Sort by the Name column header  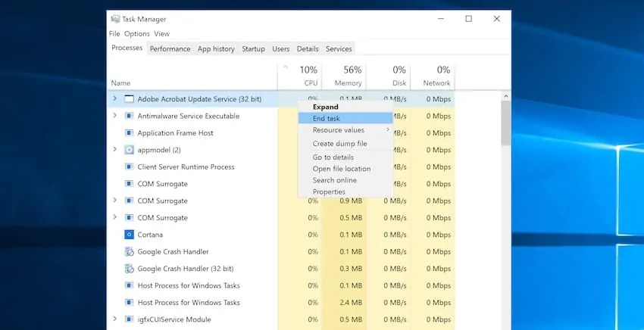pos(120,83)
